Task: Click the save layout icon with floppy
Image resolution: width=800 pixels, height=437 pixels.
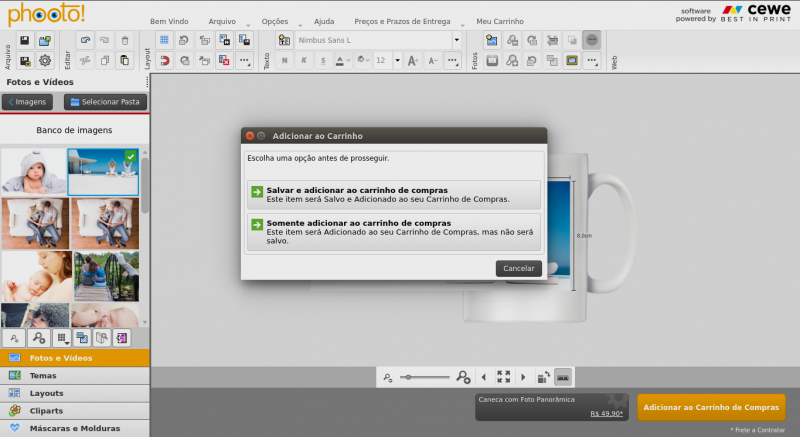Action: tap(244, 40)
